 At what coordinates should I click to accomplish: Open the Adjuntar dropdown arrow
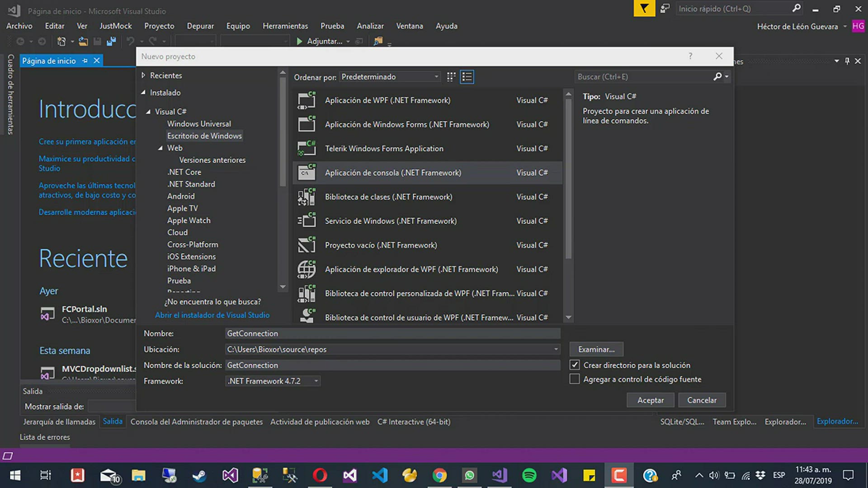348,42
